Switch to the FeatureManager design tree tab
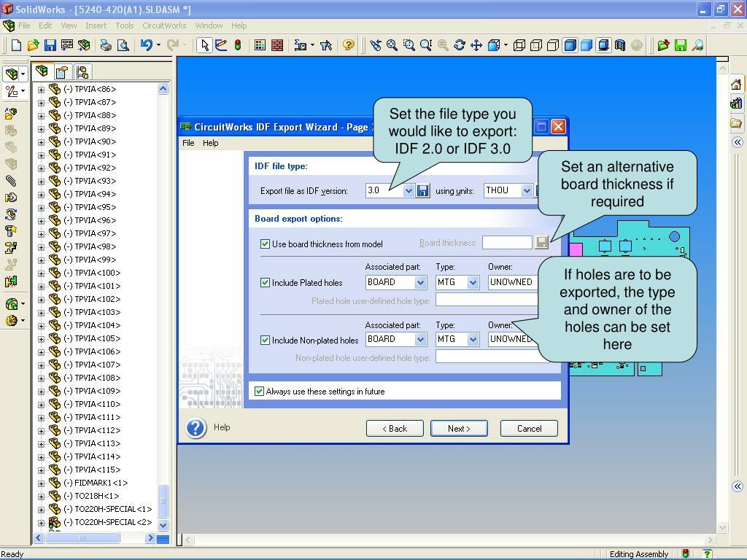Viewport: 747px width, 560px height. (x=42, y=71)
